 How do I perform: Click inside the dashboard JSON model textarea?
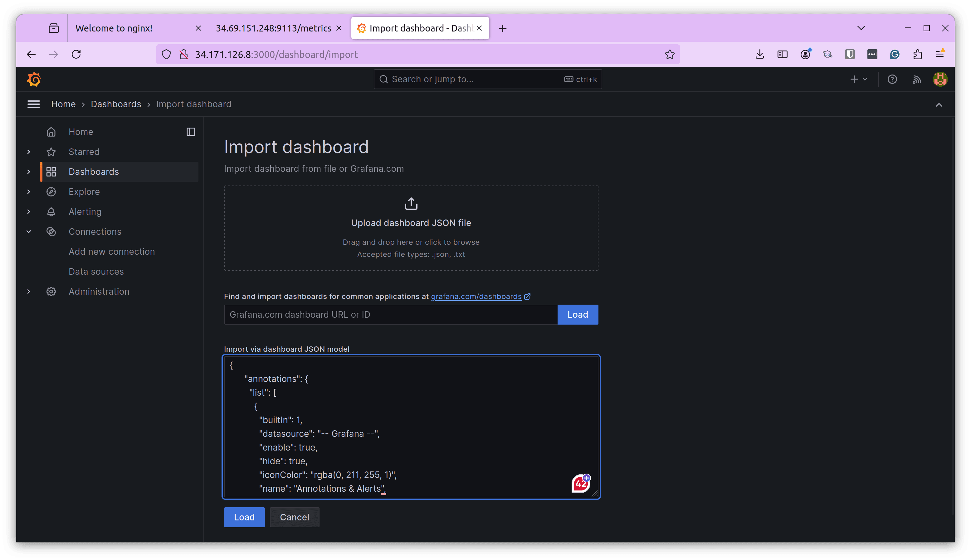[411, 427]
